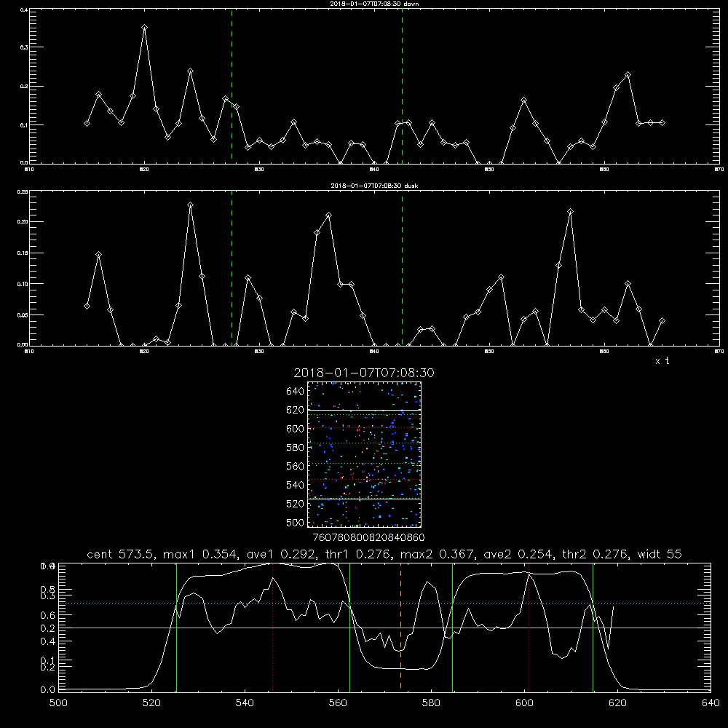Click the leftmost solid green line in the bottom plot
Image resolution: width=728 pixels, height=728 pixels.
(176, 627)
